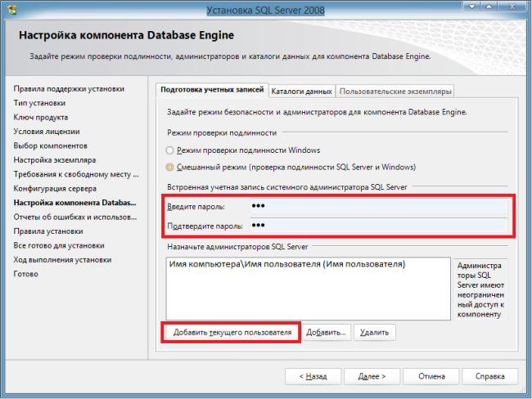This screenshot has height=399, width=532.
Task: Open the Пользовательские экземпляры tab
Action: (395, 92)
